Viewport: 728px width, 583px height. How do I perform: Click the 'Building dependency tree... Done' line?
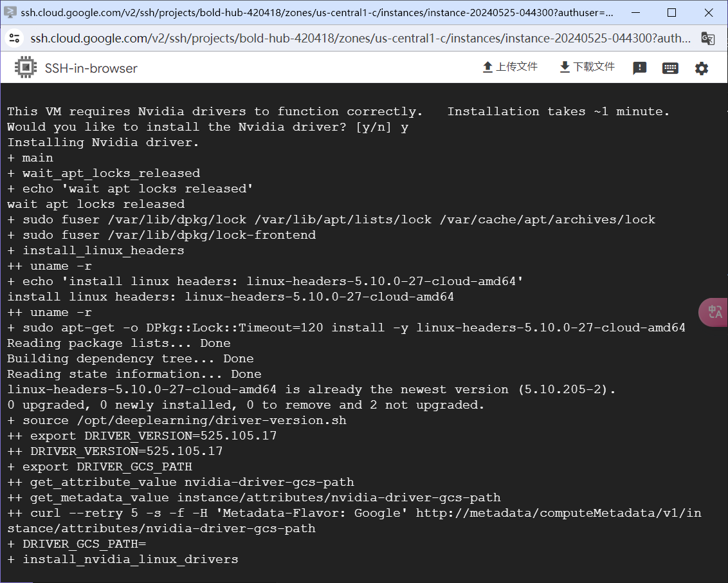[131, 358]
